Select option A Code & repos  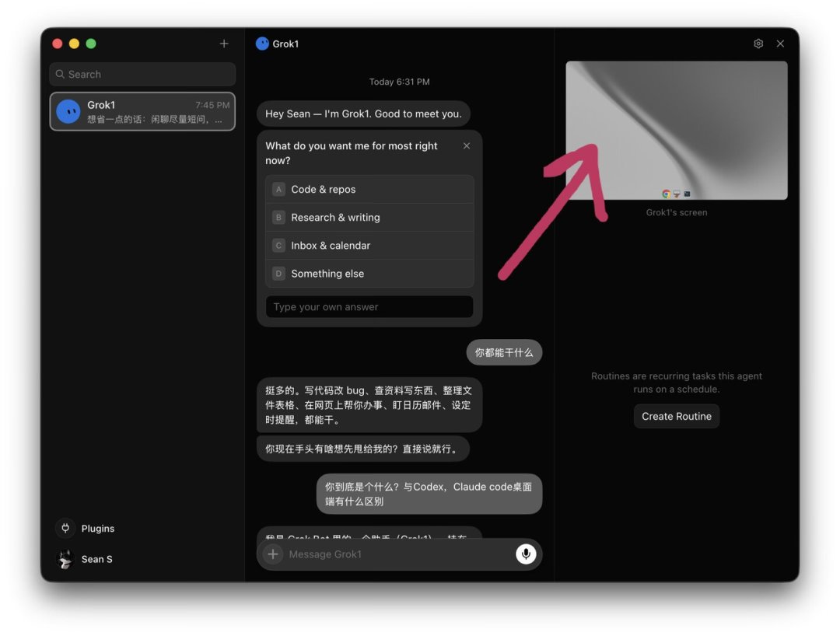click(x=369, y=189)
